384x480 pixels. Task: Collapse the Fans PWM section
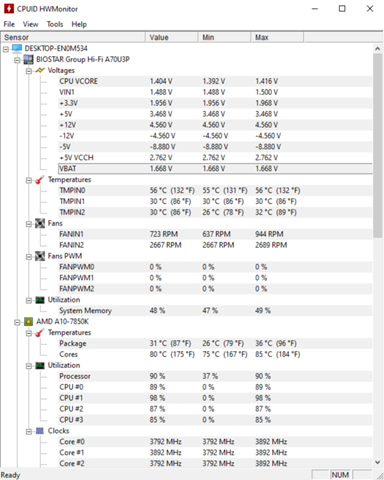(x=29, y=256)
